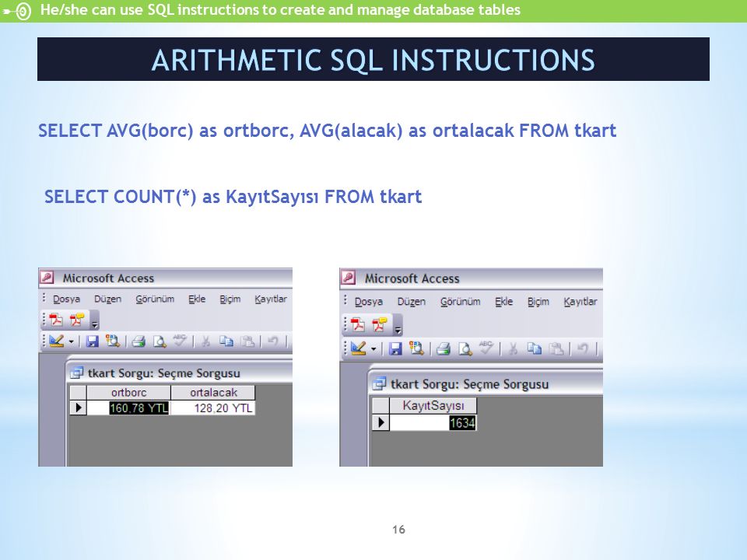Open Dosya menu in KayıtSayısı Access window
Image resolution: width=747 pixels, height=560 pixels.
pos(369,302)
